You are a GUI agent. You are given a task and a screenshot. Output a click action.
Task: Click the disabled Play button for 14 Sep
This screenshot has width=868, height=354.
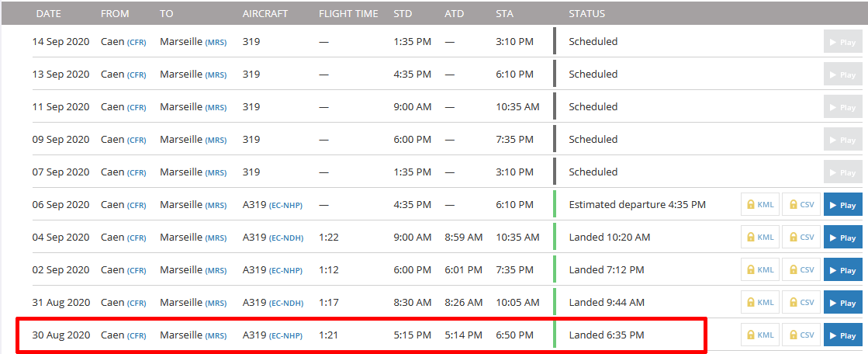pyautogui.click(x=843, y=42)
